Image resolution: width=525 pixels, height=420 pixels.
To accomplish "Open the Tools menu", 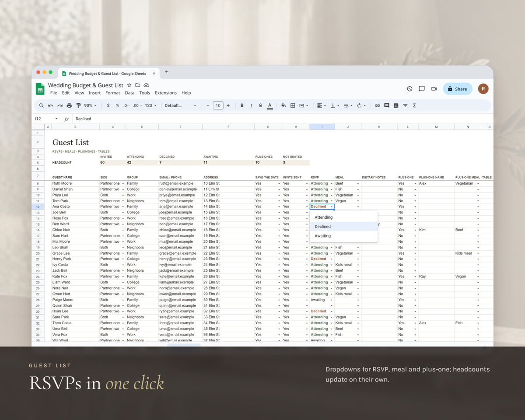I will (x=144, y=93).
